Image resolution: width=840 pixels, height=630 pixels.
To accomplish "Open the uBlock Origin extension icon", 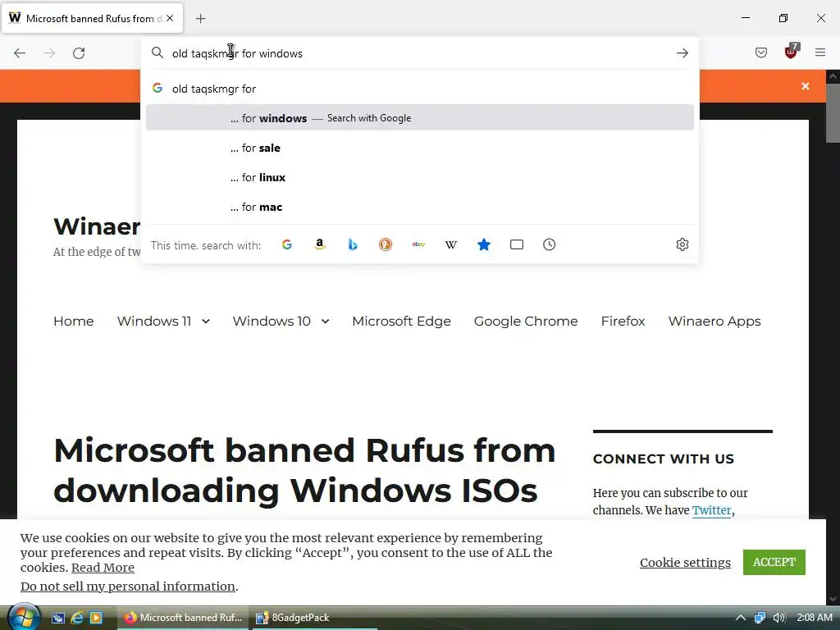I will (x=791, y=52).
